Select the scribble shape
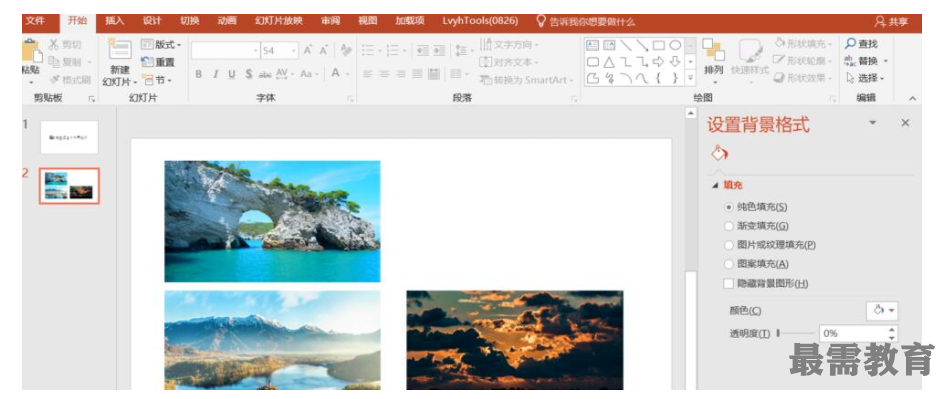The width and height of the screenshot is (941, 399). tap(609, 78)
